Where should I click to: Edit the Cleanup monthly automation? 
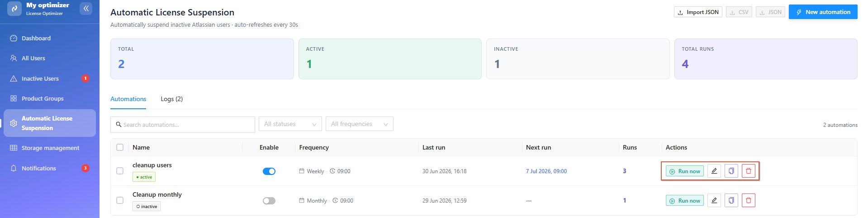pos(714,200)
